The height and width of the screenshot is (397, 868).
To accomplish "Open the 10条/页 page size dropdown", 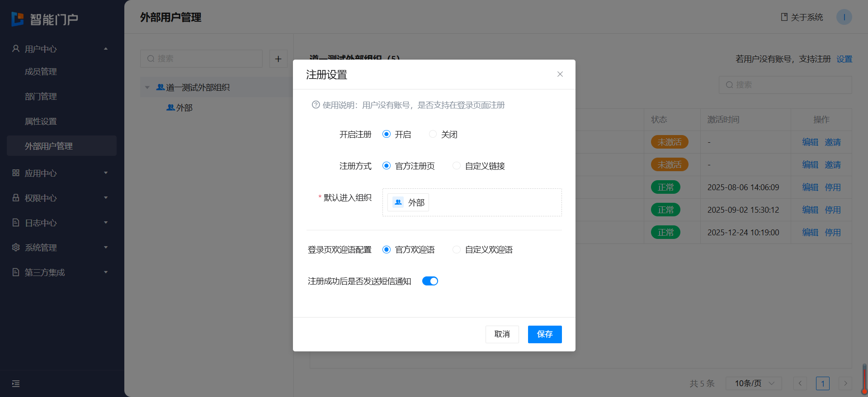I will [x=754, y=383].
